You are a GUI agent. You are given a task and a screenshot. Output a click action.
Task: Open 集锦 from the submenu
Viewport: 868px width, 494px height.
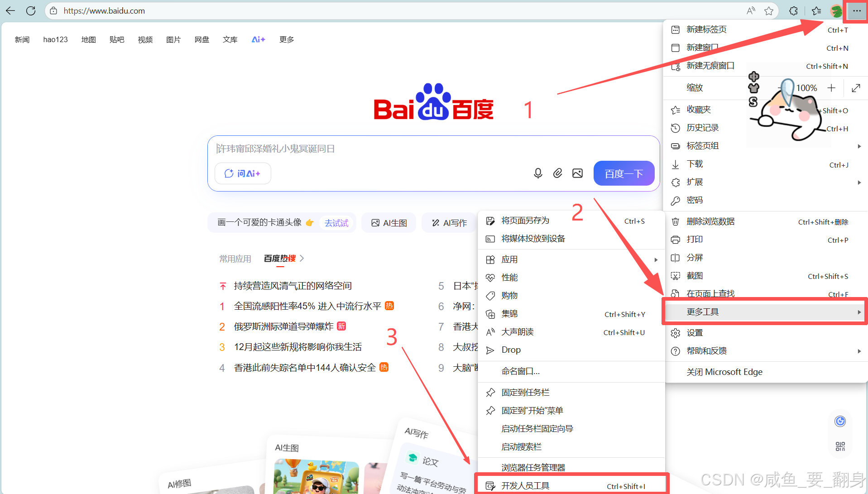pos(571,314)
